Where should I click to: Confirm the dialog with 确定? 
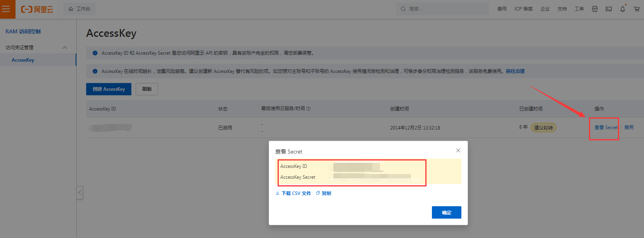pos(447,212)
